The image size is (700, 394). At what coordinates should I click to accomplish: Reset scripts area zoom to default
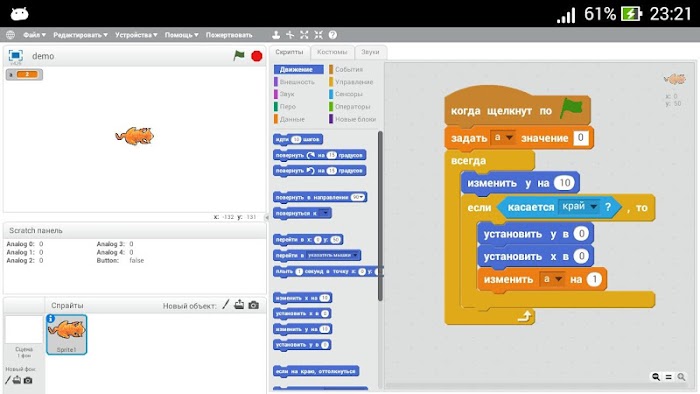coord(668,377)
